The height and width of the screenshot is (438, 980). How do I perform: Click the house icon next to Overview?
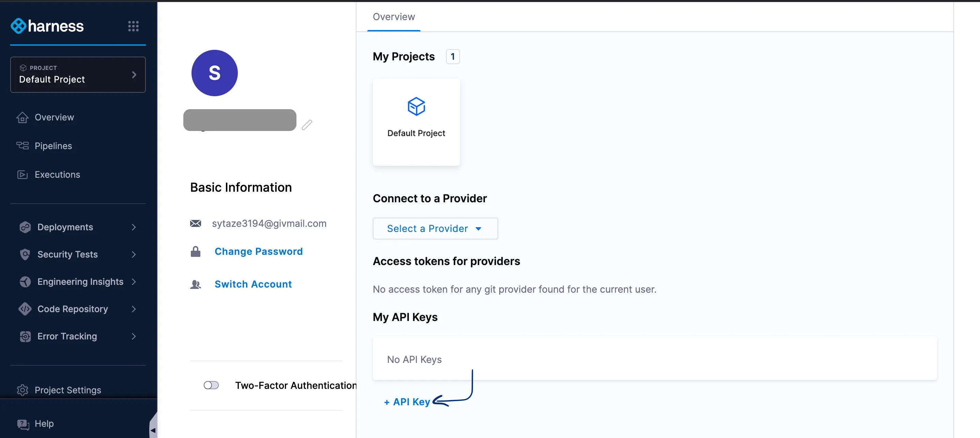[22, 117]
